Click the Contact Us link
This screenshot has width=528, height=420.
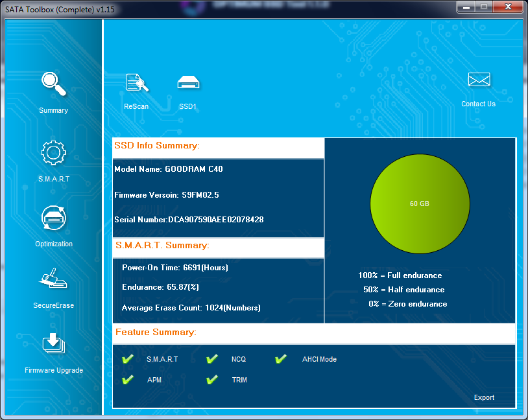tap(478, 104)
